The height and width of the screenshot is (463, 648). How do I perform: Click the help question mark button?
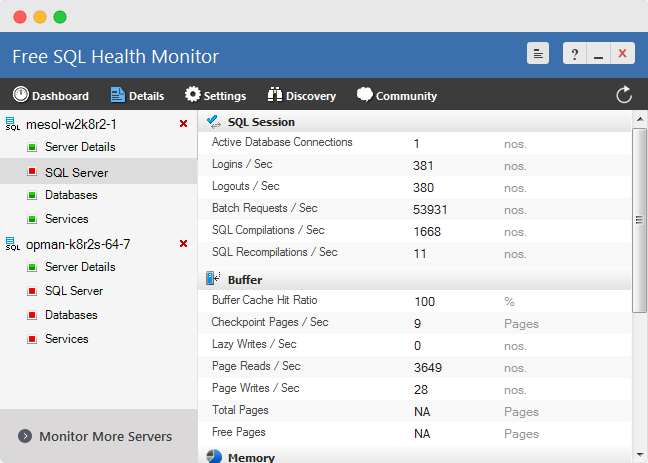click(x=575, y=55)
